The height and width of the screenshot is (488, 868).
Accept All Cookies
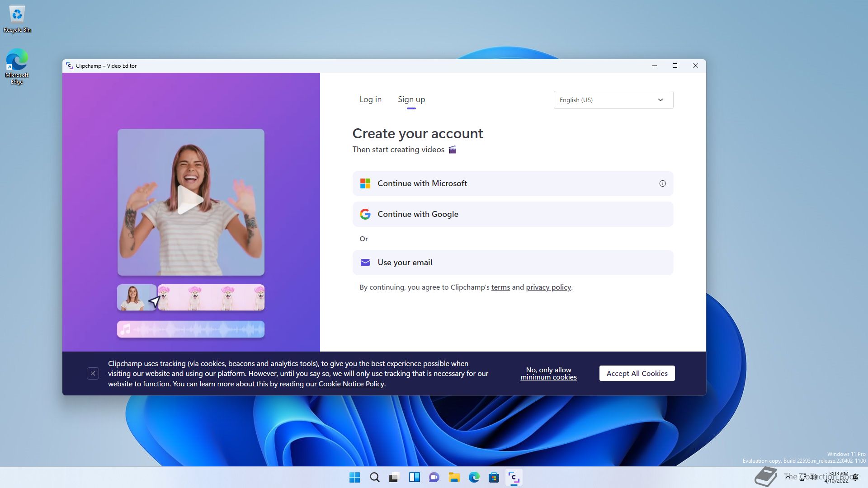pyautogui.click(x=637, y=373)
